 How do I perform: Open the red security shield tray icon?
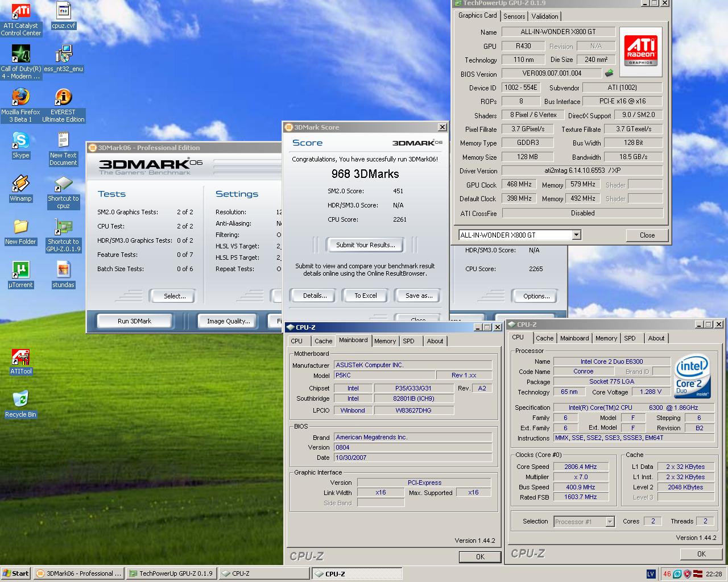(x=687, y=573)
